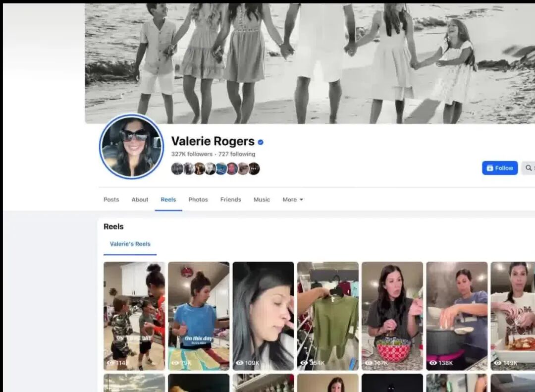Click eye view-count icon on 109K reel
Image resolution: width=535 pixels, height=392 pixels.
[240, 363]
